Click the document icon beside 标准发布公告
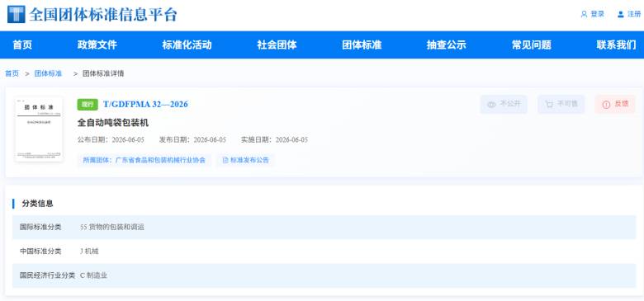Viewport: 644px width, 301px height. 225,160
